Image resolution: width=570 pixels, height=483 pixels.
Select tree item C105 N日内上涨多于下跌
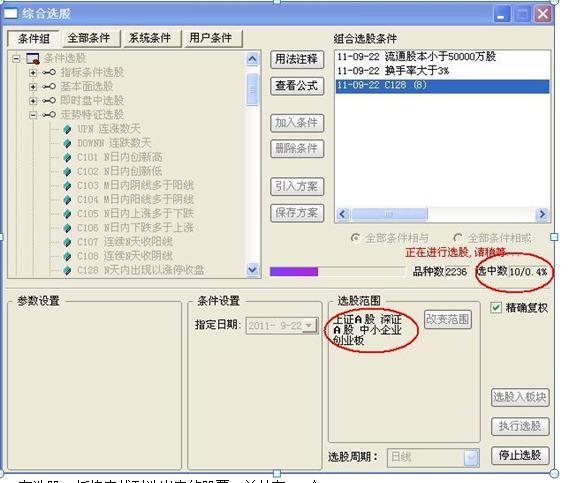pyautogui.click(x=135, y=214)
